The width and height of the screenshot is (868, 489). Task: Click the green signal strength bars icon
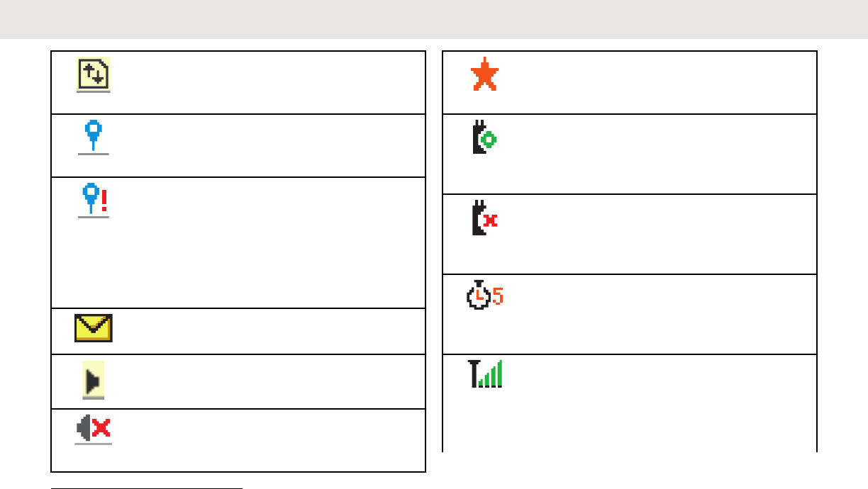click(486, 373)
